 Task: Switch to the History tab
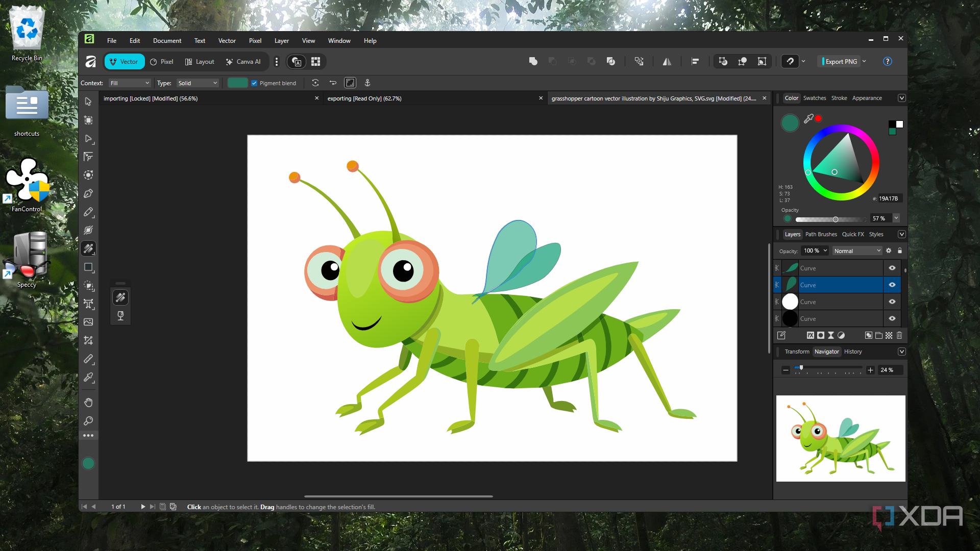(x=852, y=352)
